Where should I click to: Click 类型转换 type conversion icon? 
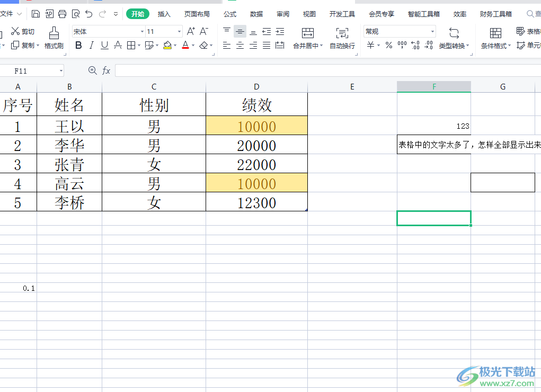coord(454,33)
